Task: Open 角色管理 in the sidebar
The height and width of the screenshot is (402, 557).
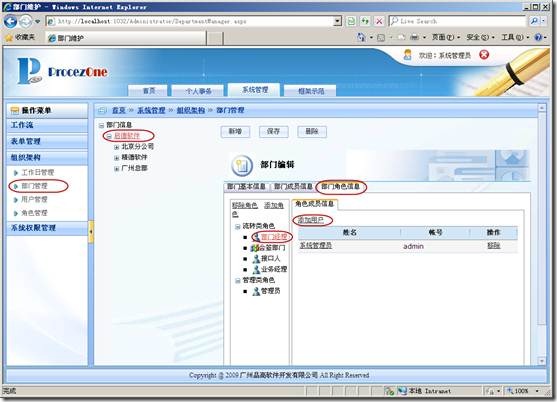Action: tap(34, 213)
